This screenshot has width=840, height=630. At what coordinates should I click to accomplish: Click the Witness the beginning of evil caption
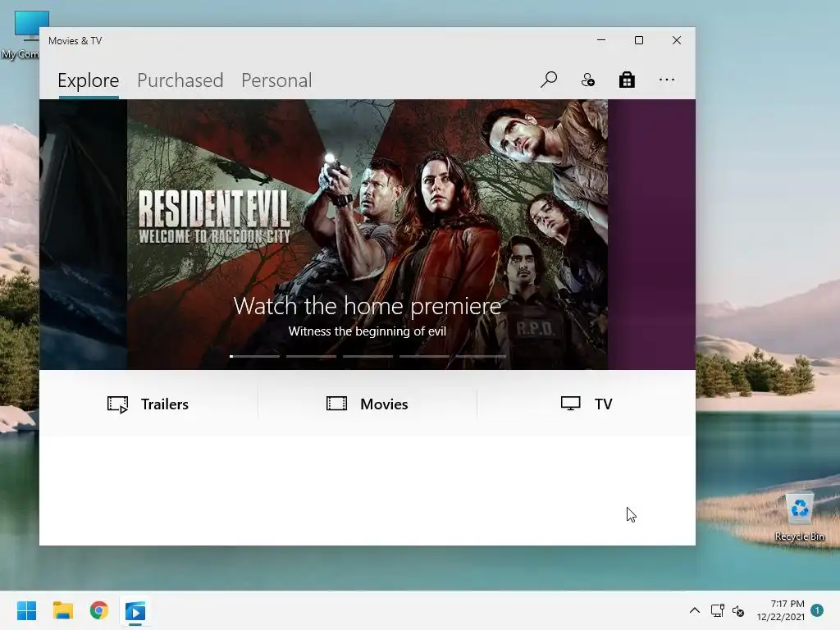(x=367, y=331)
